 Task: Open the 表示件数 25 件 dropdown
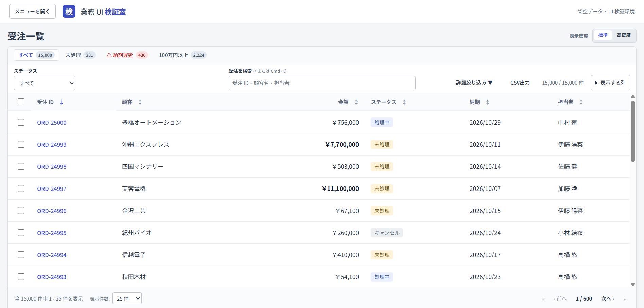[127, 298]
